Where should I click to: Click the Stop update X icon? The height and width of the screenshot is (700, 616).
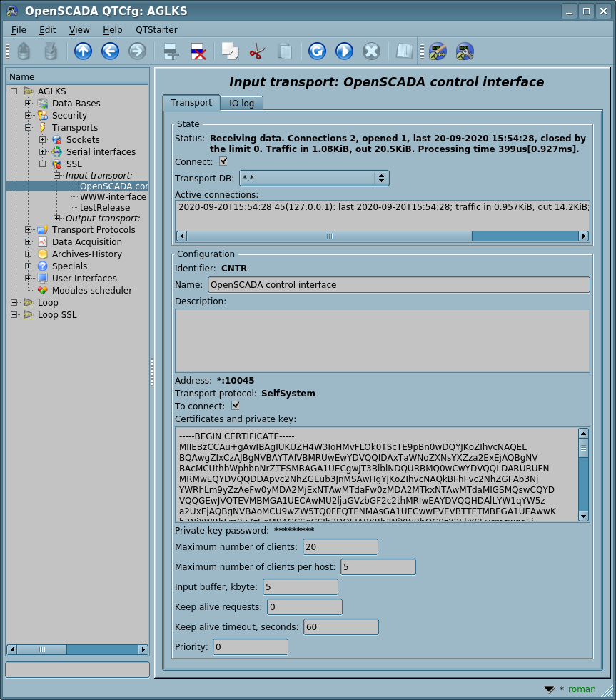372,51
